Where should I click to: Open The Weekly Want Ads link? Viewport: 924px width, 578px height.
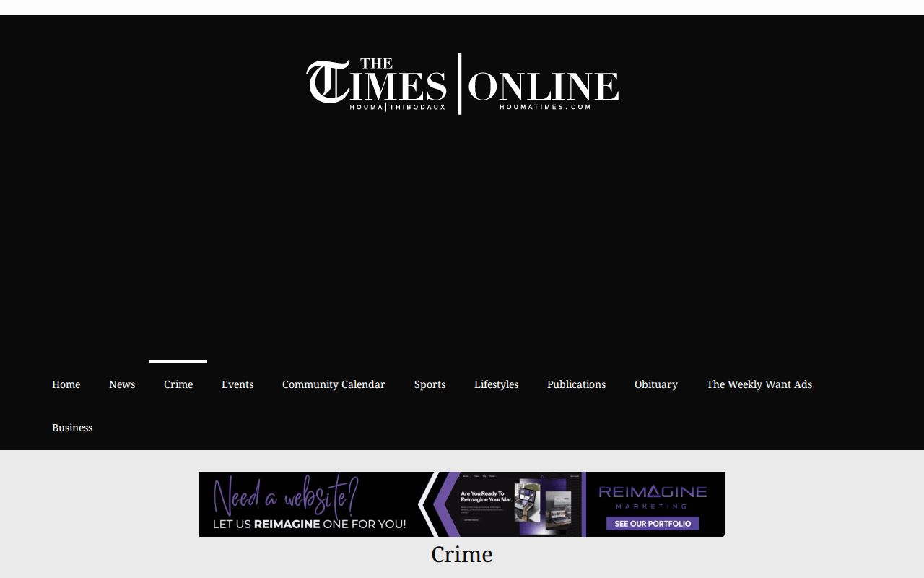(759, 384)
